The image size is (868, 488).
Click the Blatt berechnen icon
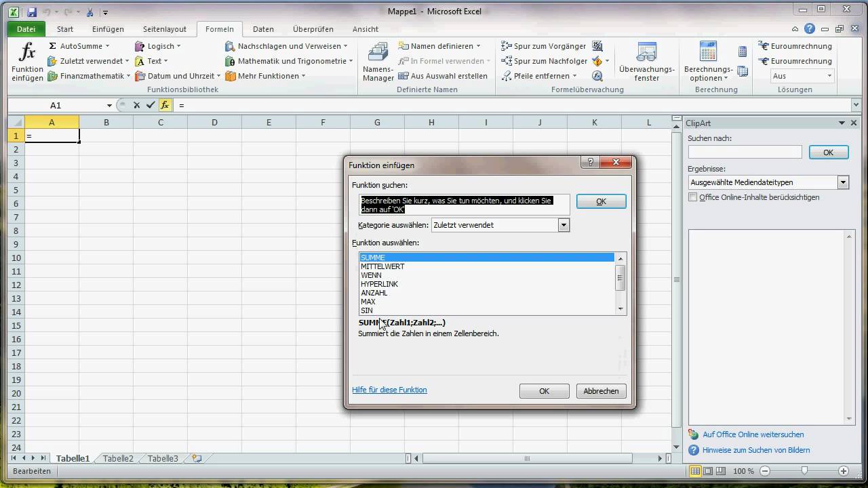[x=743, y=71]
